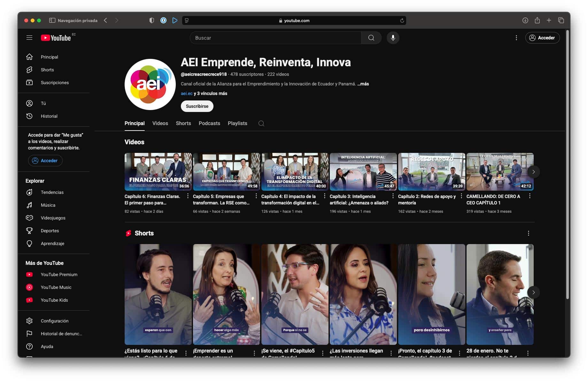Open options menu for Capítulo 6 video
Image resolution: width=588 pixels, height=381 pixels.
188,196
